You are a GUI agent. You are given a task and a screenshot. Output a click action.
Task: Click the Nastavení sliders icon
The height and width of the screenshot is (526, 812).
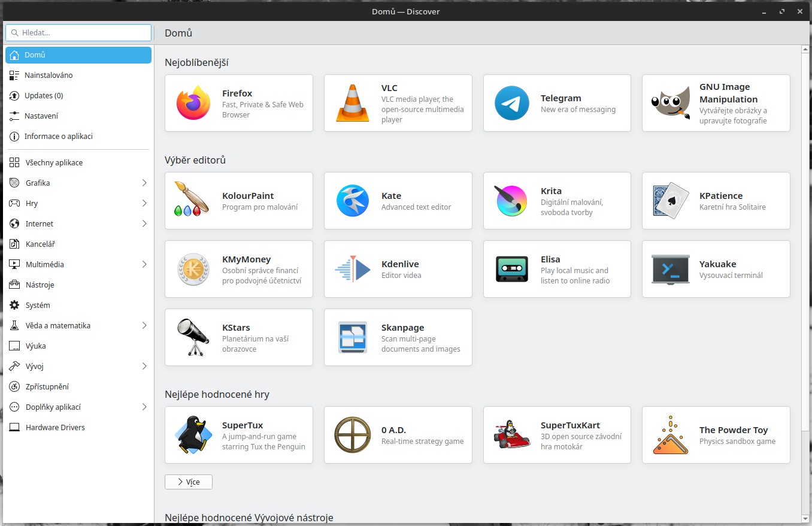pyautogui.click(x=14, y=116)
